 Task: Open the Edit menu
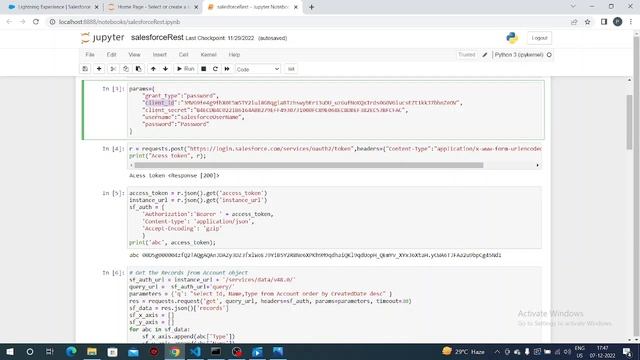111,55
